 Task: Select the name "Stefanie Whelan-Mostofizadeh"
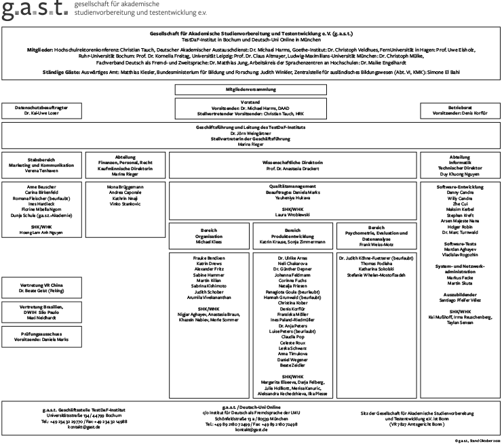(376, 275)
